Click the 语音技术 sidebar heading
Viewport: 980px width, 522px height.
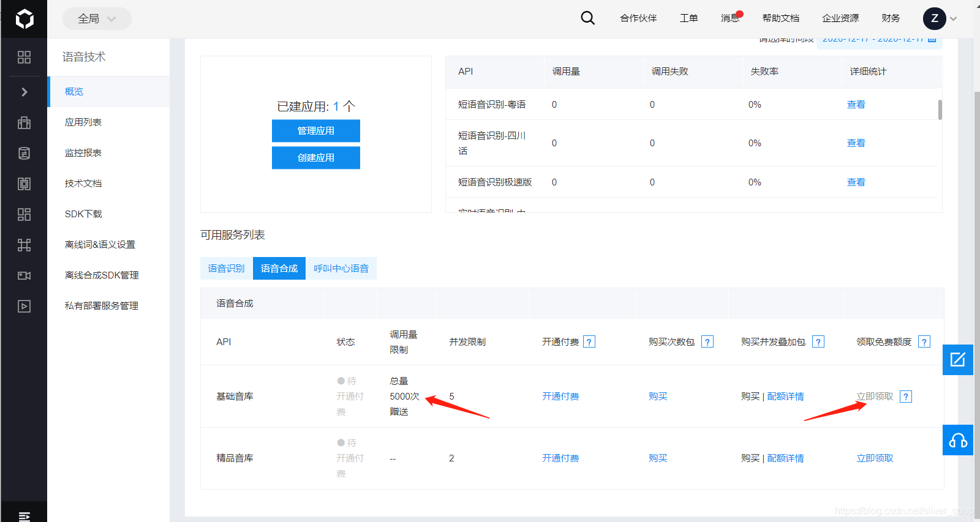click(x=84, y=57)
